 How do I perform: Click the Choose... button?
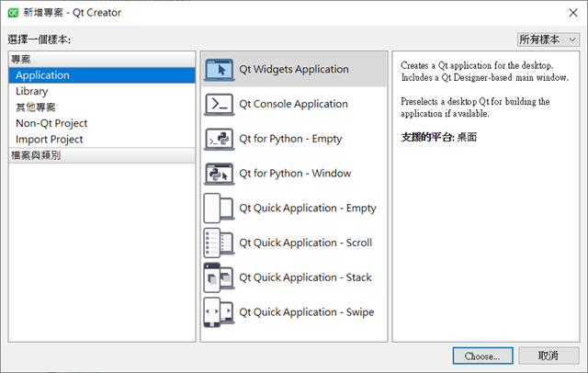[482, 356]
